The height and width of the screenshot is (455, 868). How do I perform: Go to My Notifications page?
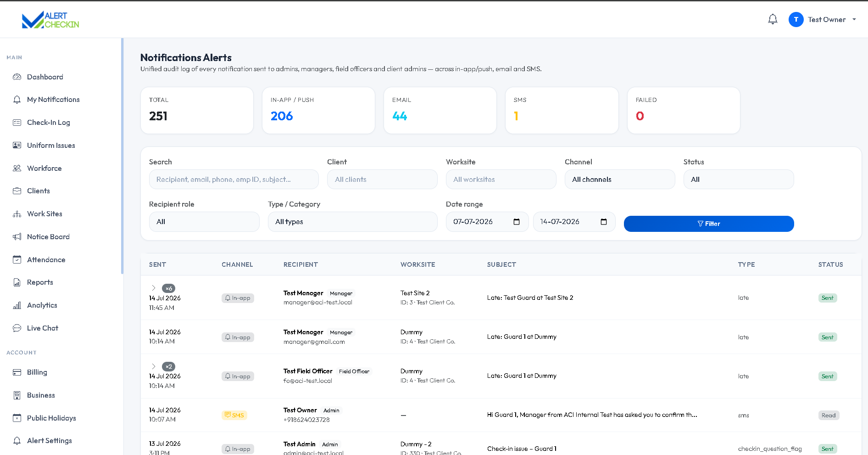point(53,100)
